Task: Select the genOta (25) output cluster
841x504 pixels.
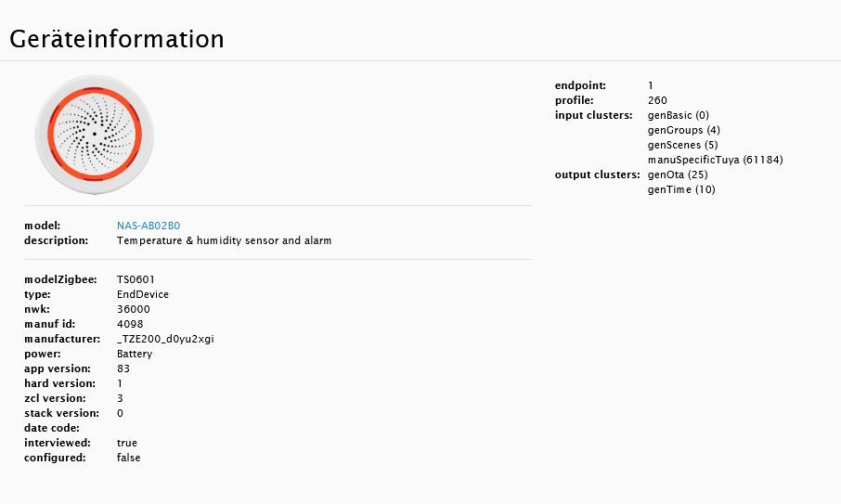Action: click(678, 174)
